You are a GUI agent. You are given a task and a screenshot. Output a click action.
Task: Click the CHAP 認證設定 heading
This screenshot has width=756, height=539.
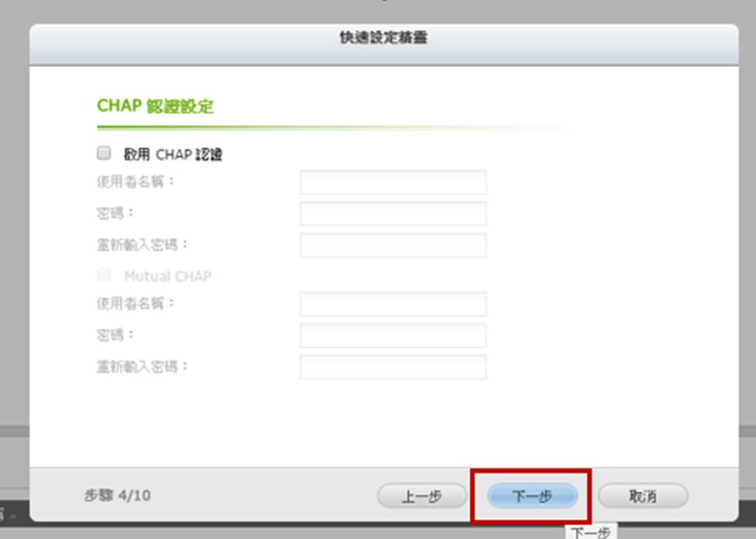(155, 106)
